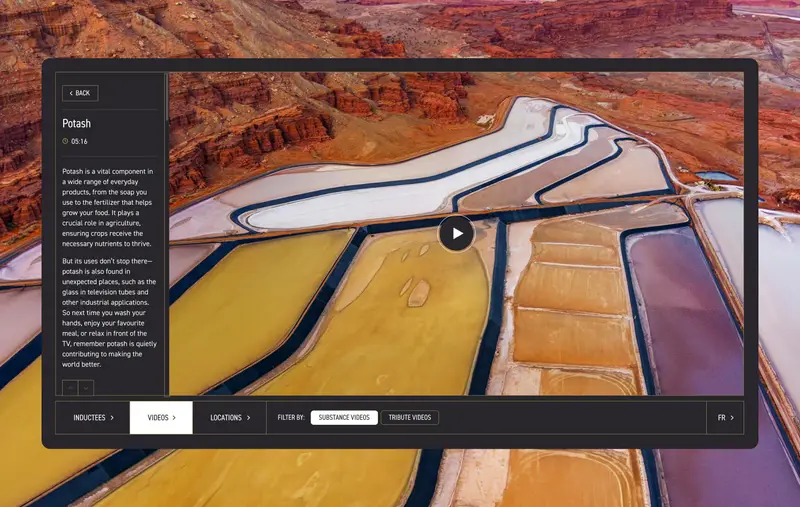Click the sidebar scrollbar thumb
Viewport: 800px width, 507px height.
166,97
